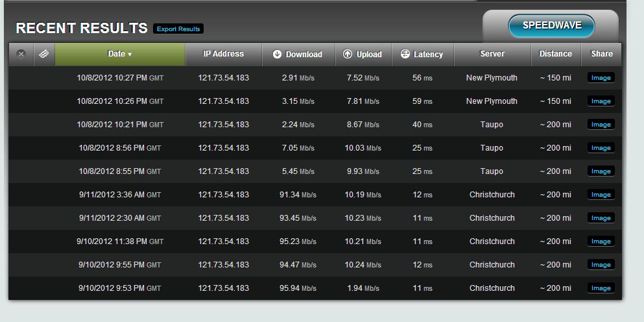644x322 pixels.
Task: Click the 95.23 Mb/s download value
Action: tap(298, 241)
